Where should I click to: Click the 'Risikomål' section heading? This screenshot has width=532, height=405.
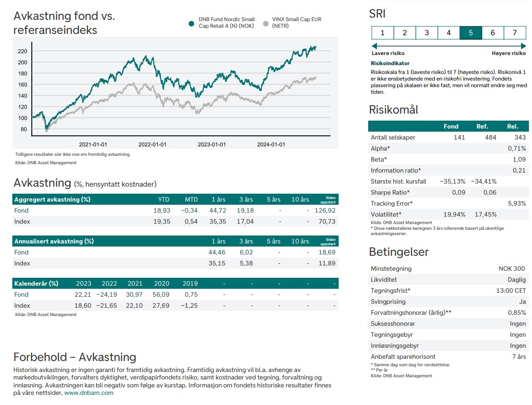394,110
